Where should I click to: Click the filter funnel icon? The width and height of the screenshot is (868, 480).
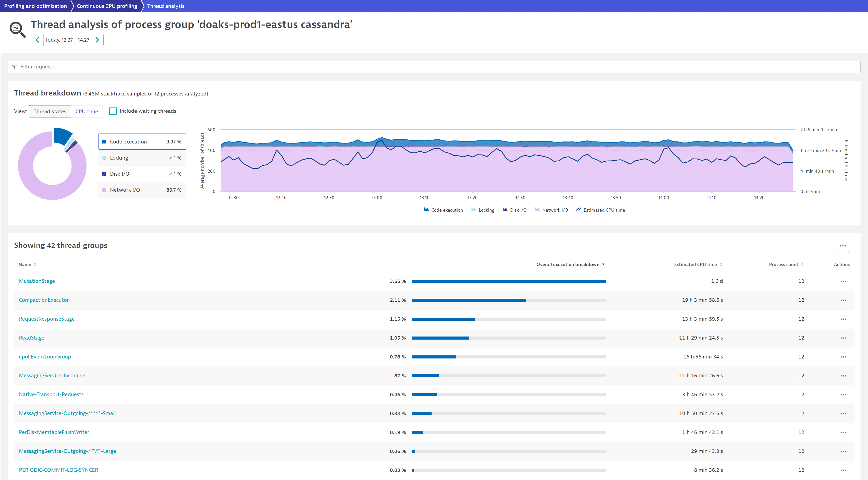click(14, 67)
